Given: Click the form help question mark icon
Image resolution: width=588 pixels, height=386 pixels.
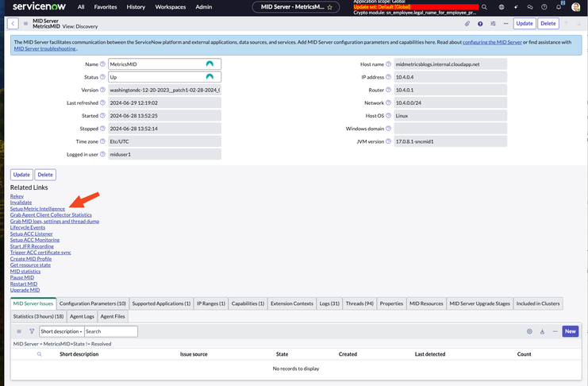Looking at the screenshot, I should click(x=480, y=24).
